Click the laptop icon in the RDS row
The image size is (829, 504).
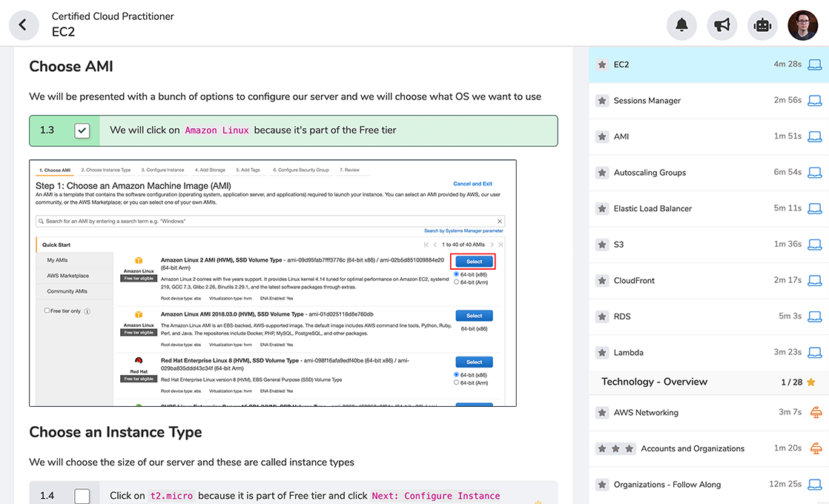coord(815,316)
